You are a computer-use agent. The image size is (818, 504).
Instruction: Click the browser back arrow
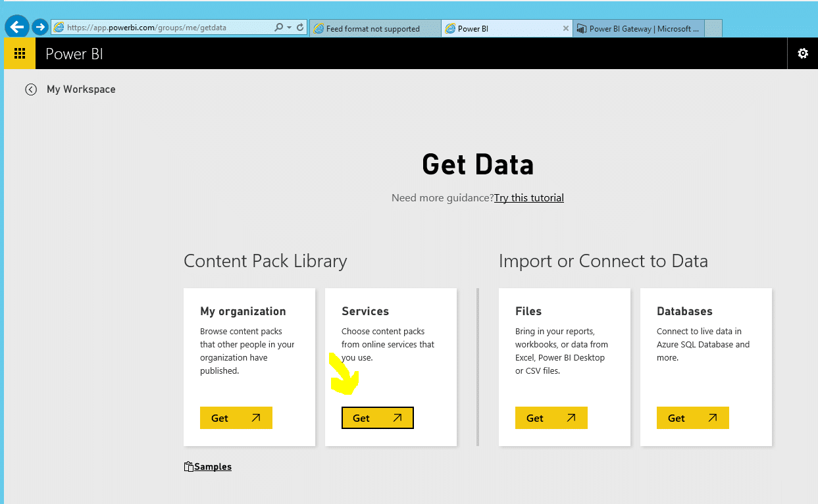(x=16, y=27)
